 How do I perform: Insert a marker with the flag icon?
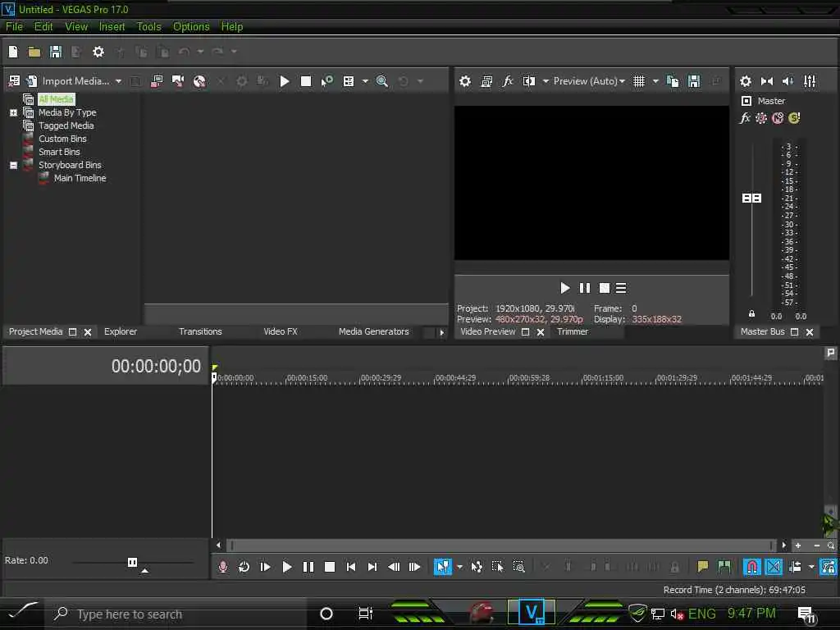703,567
